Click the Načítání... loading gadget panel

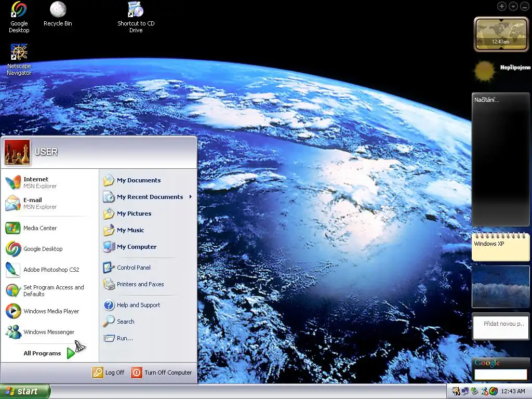click(x=501, y=159)
